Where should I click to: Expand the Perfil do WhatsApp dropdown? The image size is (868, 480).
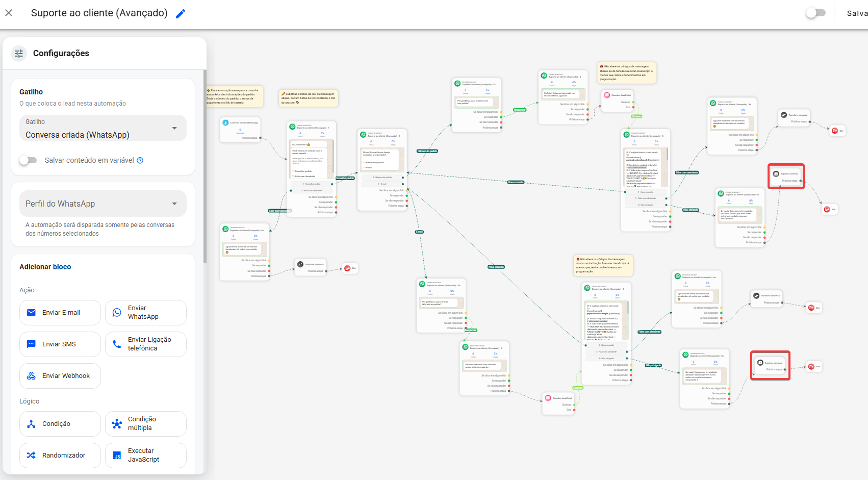103,204
